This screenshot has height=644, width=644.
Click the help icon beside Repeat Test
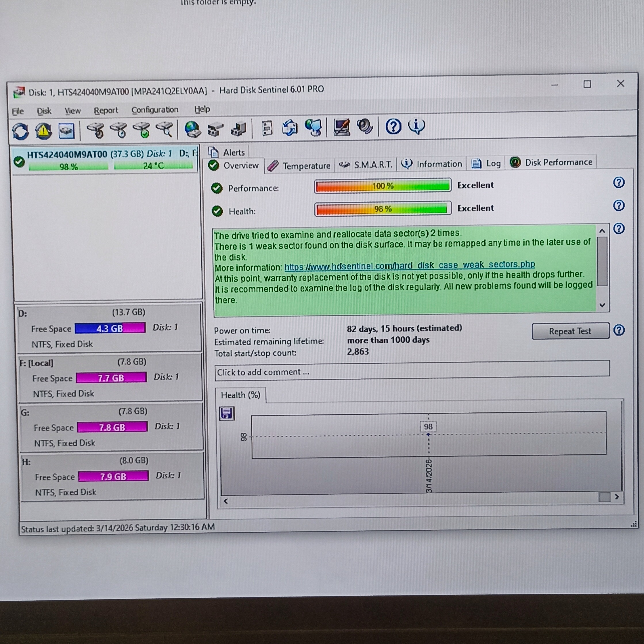click(x=619, y=330)
